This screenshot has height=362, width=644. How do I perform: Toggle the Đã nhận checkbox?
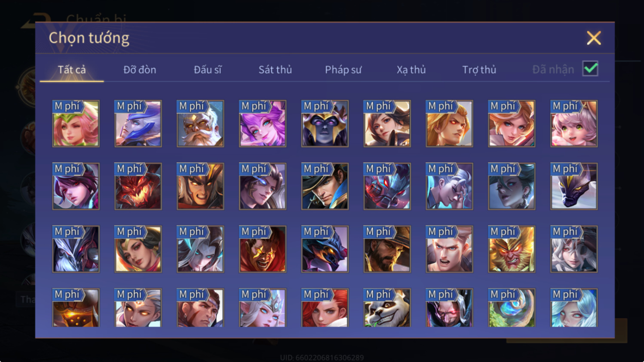pos(590,68)
